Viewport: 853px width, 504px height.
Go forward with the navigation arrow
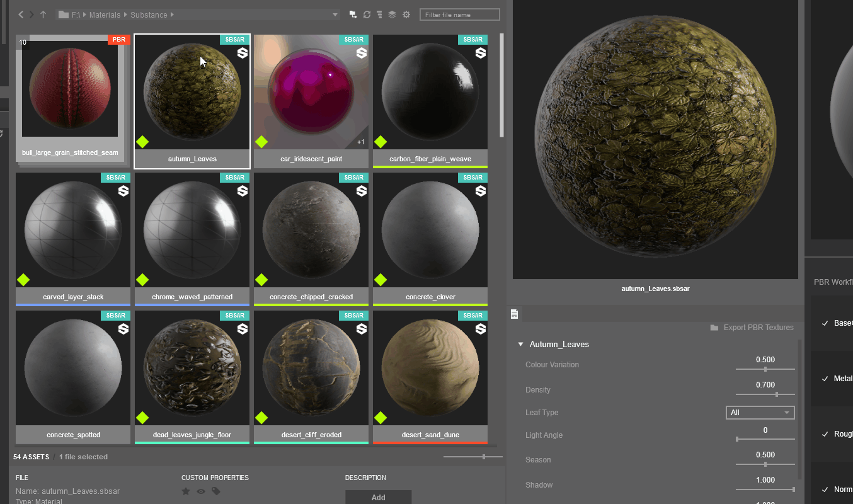point(31,14)
